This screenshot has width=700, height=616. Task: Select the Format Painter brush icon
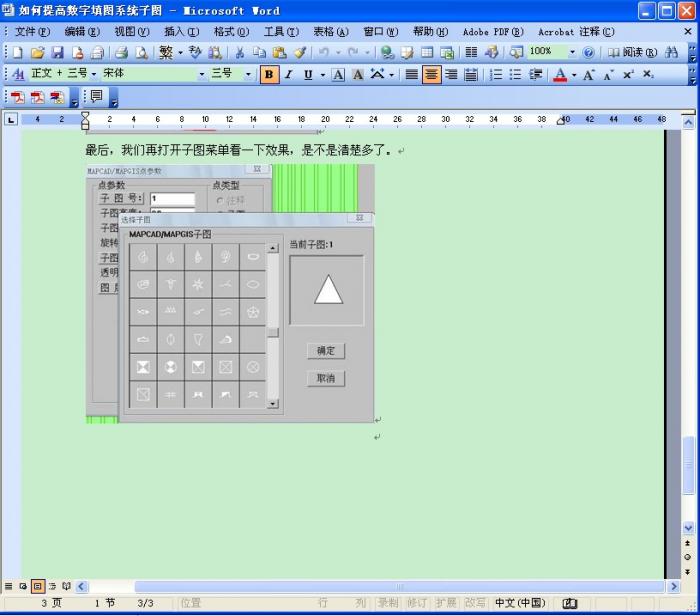300,52
